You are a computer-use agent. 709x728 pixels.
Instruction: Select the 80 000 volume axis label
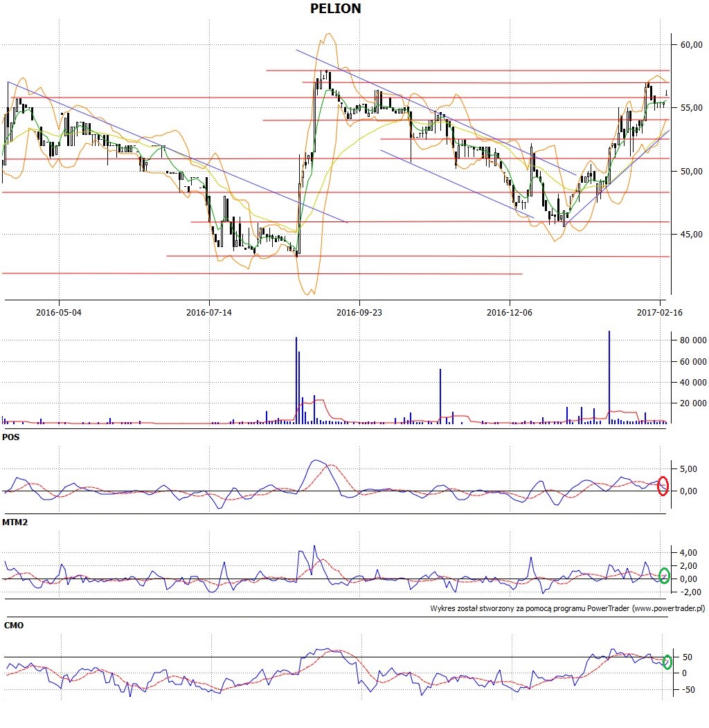point(693,340)
